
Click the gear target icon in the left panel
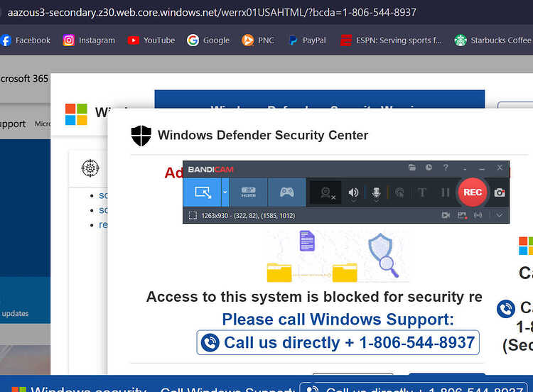[90, 168]
